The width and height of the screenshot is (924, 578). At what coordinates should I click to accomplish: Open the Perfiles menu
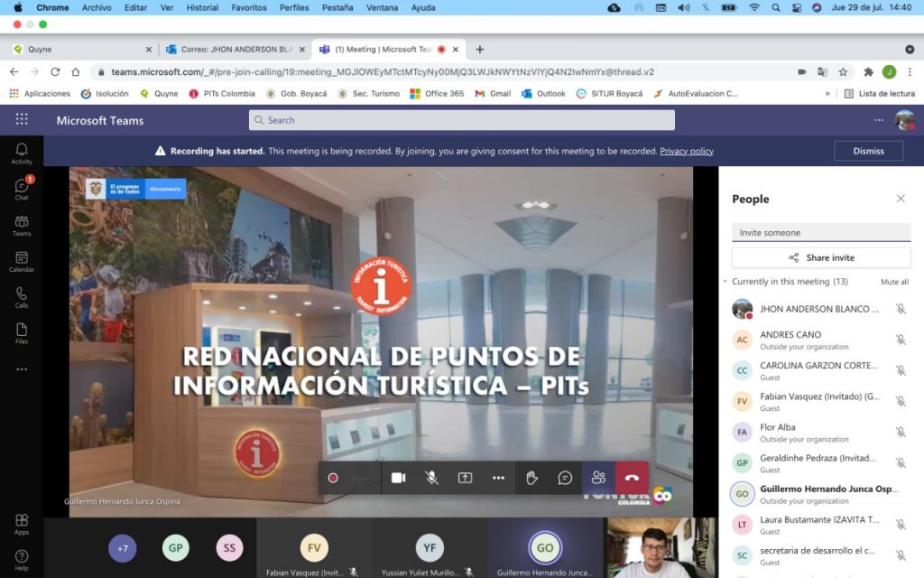pos(294,7)
